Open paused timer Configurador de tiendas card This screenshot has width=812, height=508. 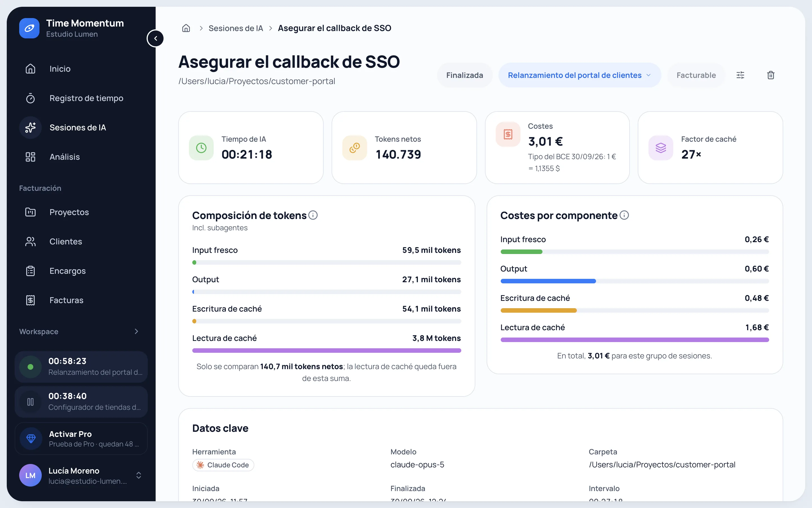[81, 402]
